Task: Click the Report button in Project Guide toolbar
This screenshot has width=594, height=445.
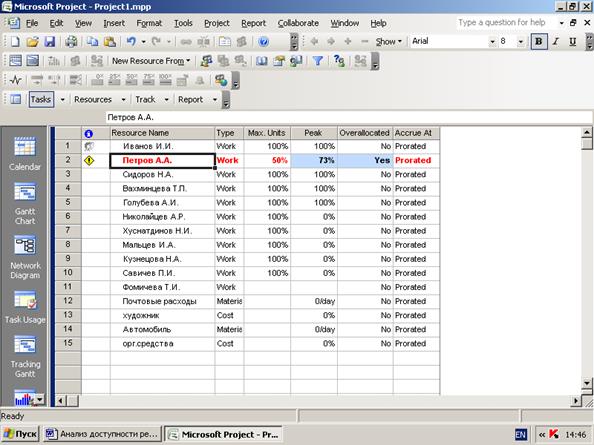Action: [x=191, y=100]
